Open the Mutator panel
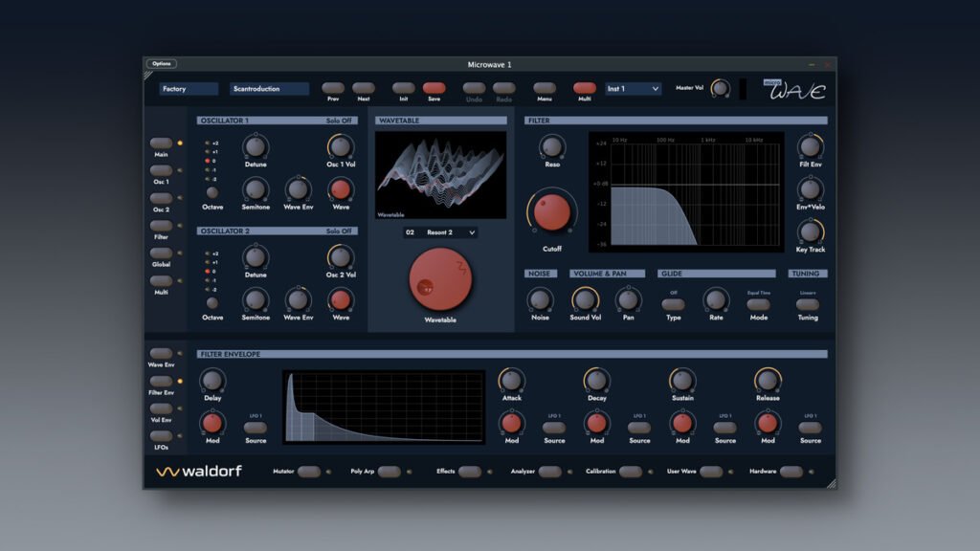This screenshot has width=980, height=551. tap(309, 472)
